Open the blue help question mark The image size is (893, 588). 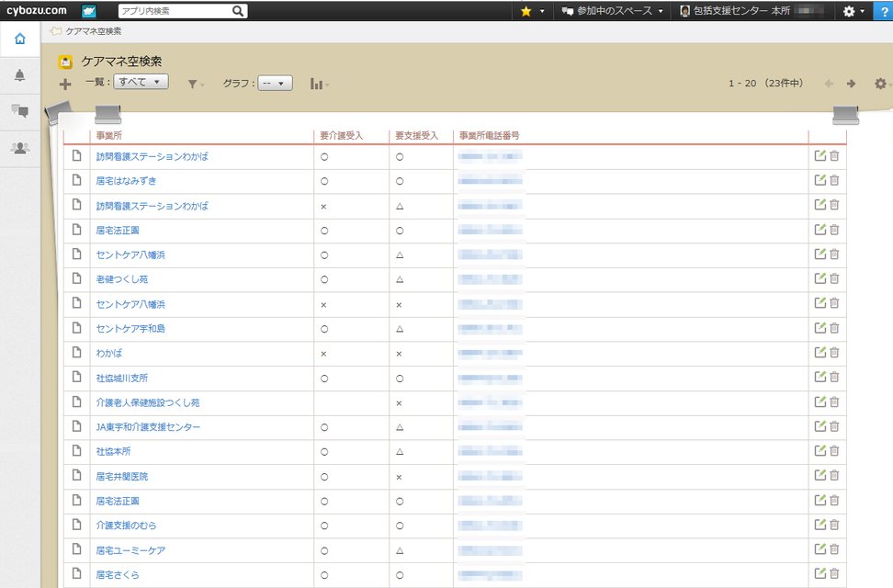click(884, 11)
